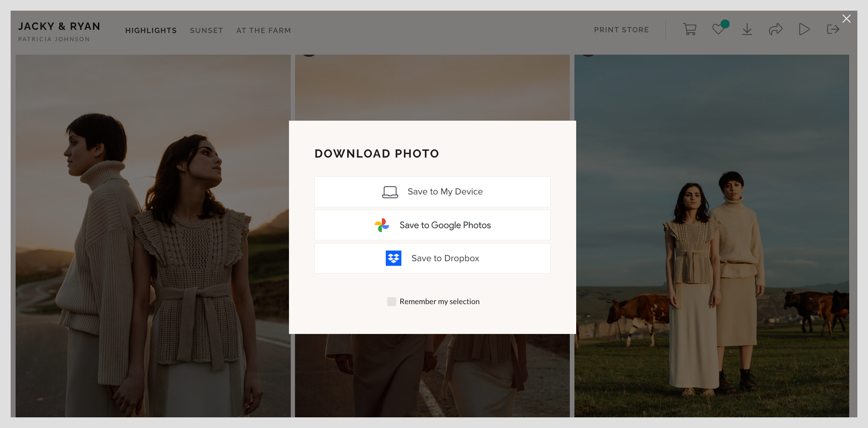
Task: Open the Print Store
Action: pos(621,30)
